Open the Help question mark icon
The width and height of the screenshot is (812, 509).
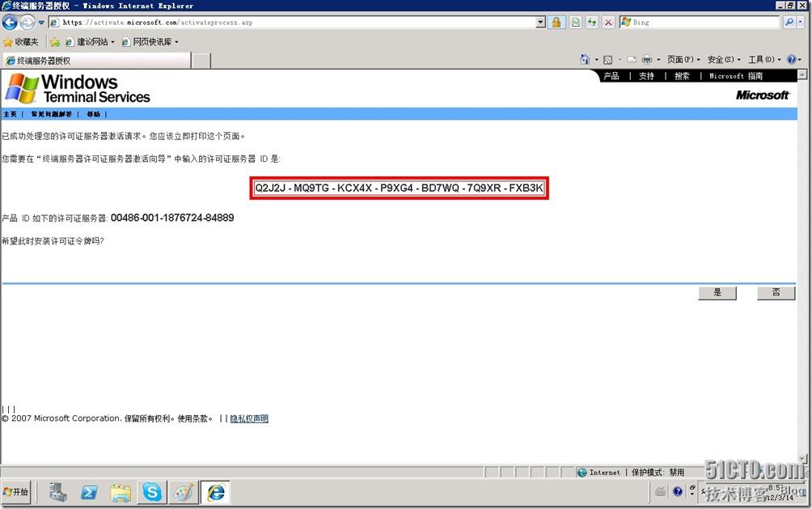791,60
